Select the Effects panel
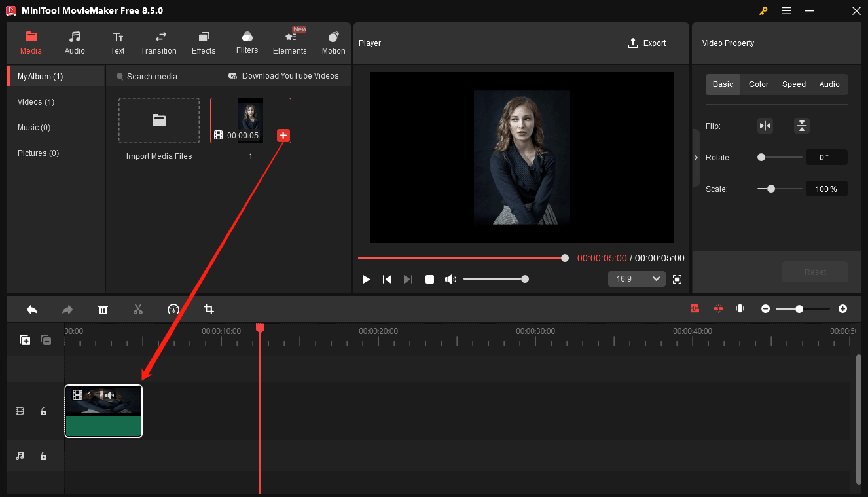The width and height of the screenshot is (868, 497). point(203,42)
